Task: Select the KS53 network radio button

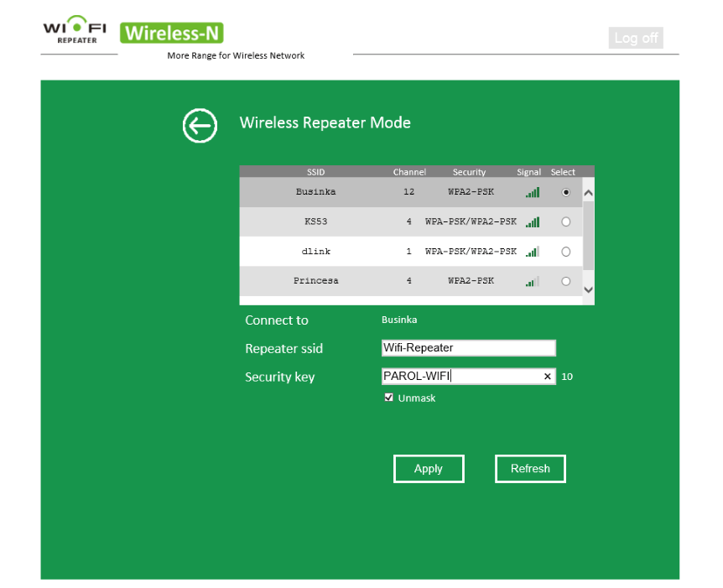Action: [565, 222]
